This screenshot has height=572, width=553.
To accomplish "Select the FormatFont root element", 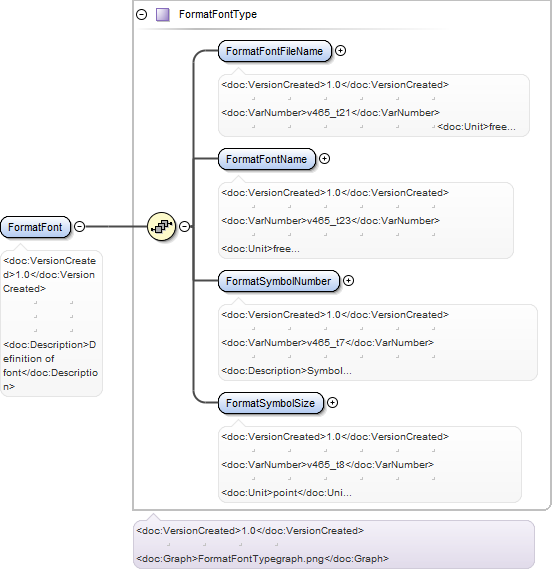I will coord(35,227).
